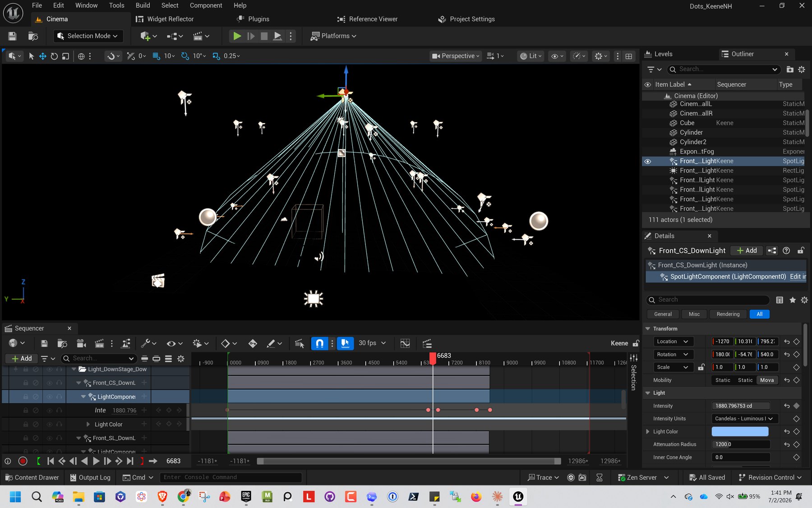This screenshot has height=508, width=812.
Task: Toggle visibility eye of selected Front LightKeene row
Action: [x=648, y=161]
